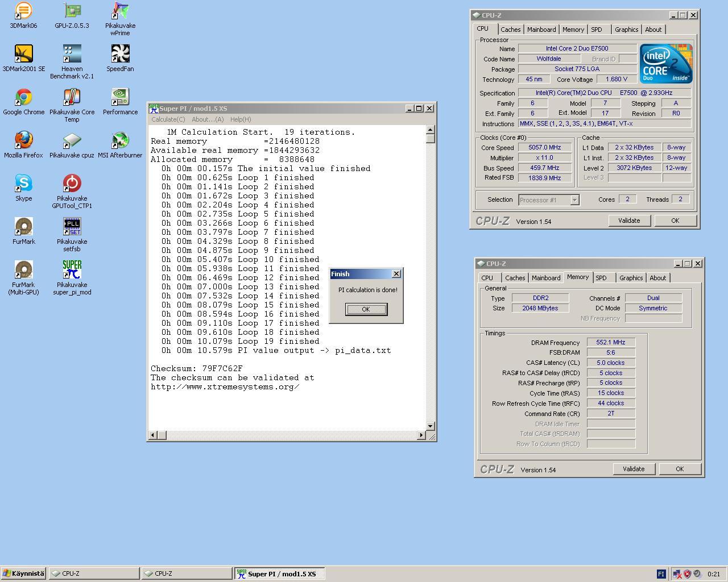
Task: Select Pikakuvake Core Temp icon
Action: pyautogui.click(x=72, y=105)
